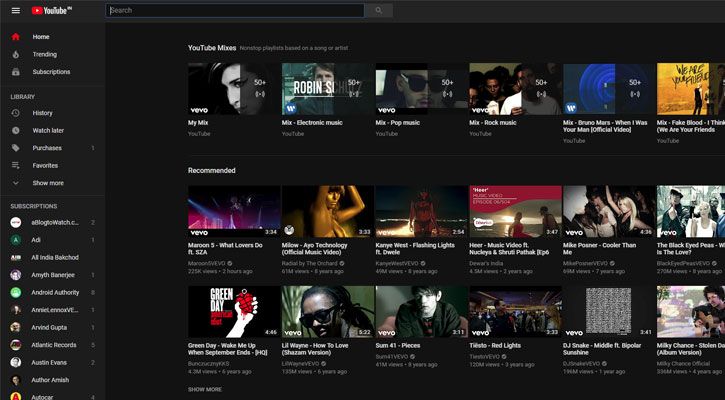Open KanyeWestVEVO channel link

coord(397,263)
